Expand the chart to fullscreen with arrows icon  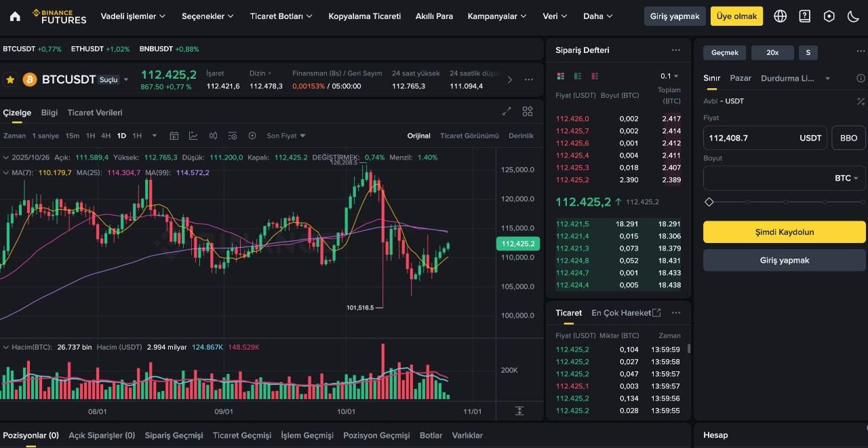coord(507,111)
